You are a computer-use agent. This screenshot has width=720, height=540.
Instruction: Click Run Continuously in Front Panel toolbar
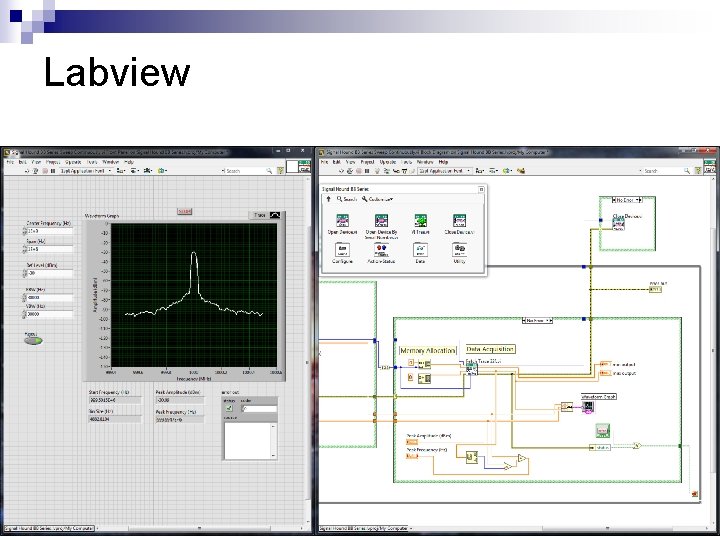[x=35, y=171]
